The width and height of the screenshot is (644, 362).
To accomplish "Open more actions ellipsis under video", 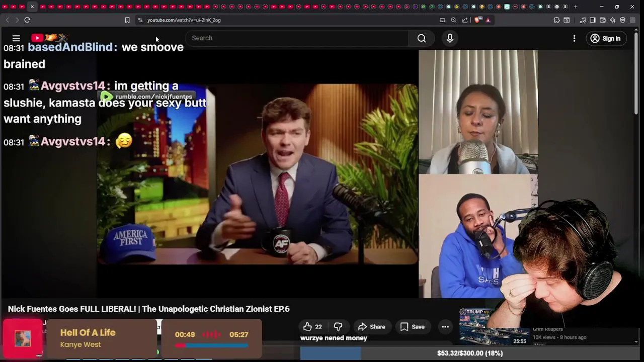I will point(445,327).
